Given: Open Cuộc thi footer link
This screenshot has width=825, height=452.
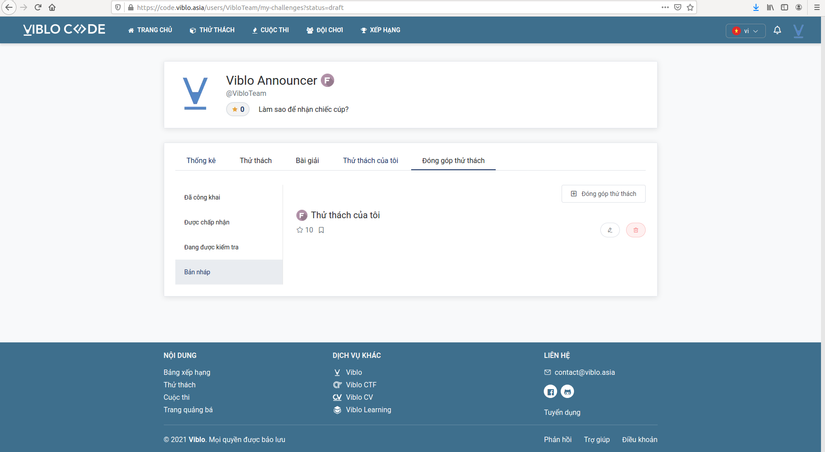Looking at the screenshot, I should coord(177,397).
